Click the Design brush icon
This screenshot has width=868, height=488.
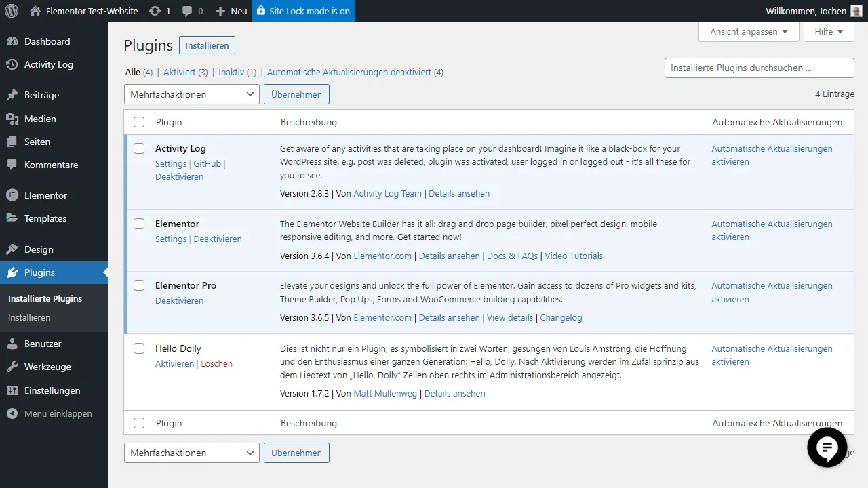click(12, 249)
